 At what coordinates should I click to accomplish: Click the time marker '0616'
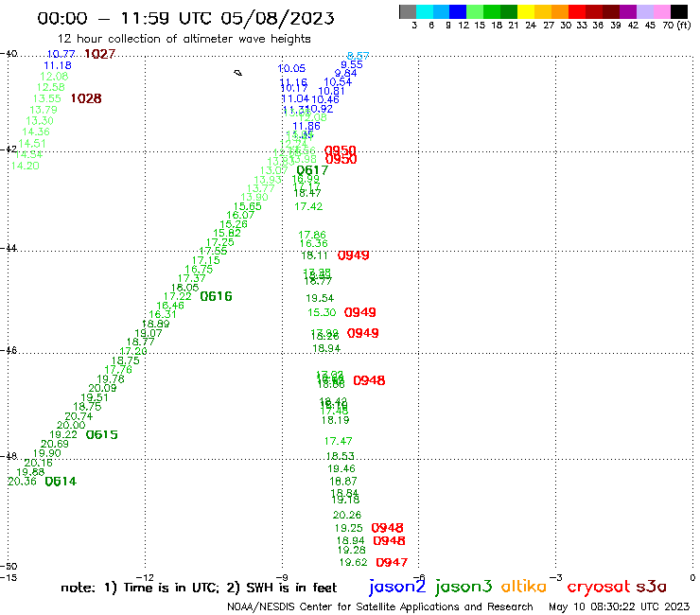216,296
